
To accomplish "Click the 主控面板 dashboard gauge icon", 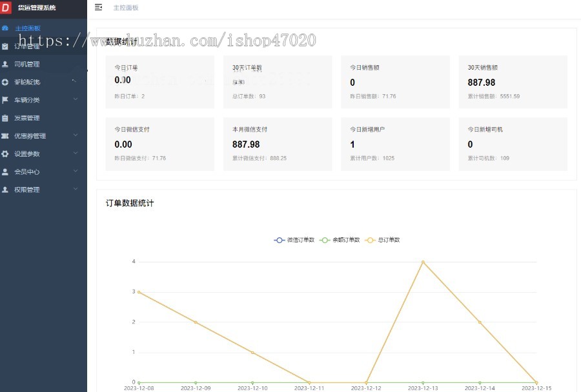I will pyautogui.click(x=5, y=28).
